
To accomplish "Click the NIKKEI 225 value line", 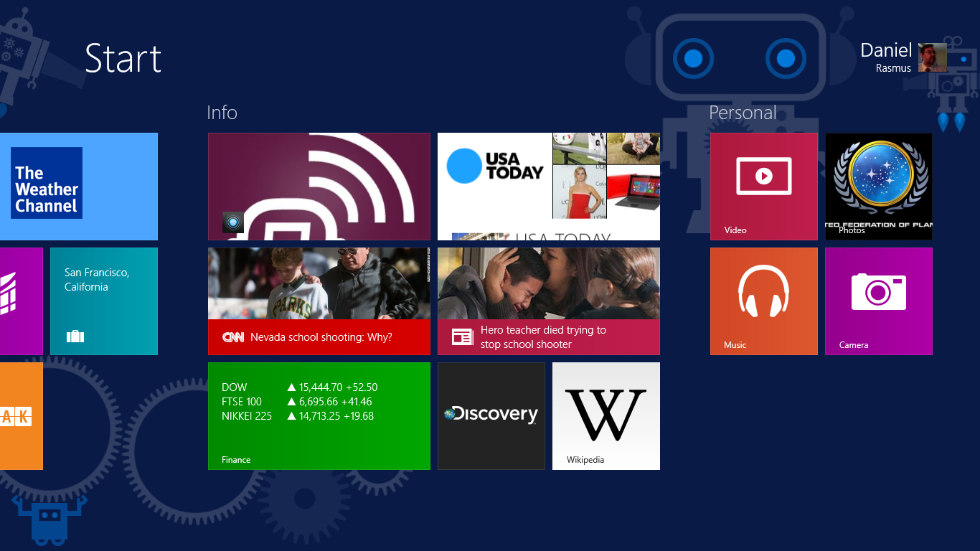I will click(298, 416).
